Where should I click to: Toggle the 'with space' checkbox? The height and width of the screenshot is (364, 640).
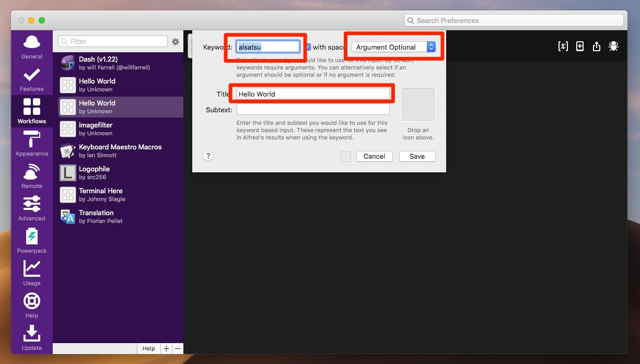coord(308,47)
